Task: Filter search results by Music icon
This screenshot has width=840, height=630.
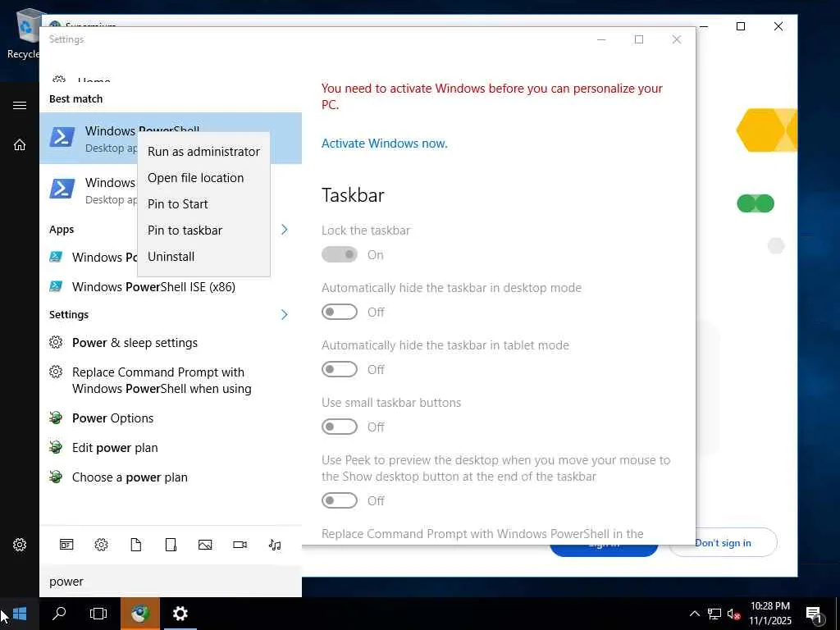Action: (x=275, y=545)
